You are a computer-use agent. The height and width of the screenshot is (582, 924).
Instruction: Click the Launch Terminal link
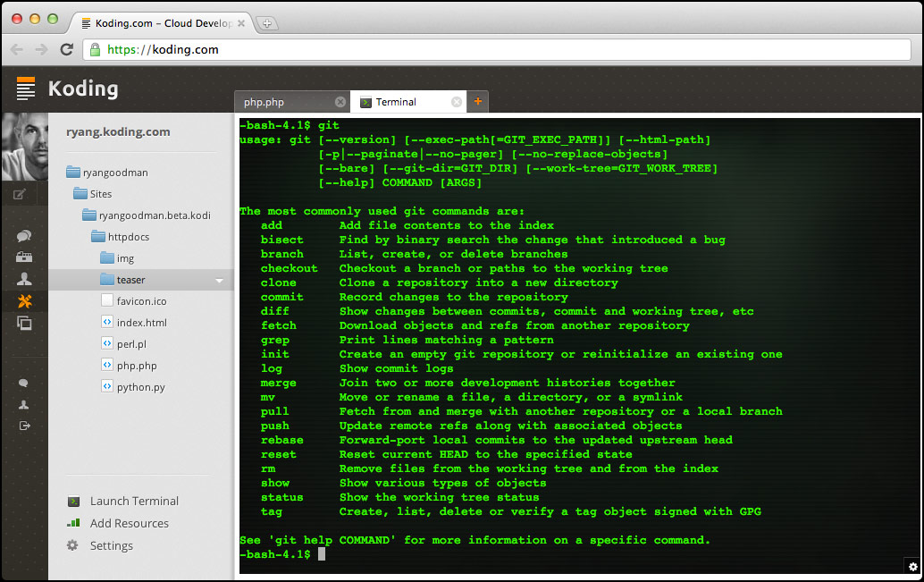[x=134, y=502]
